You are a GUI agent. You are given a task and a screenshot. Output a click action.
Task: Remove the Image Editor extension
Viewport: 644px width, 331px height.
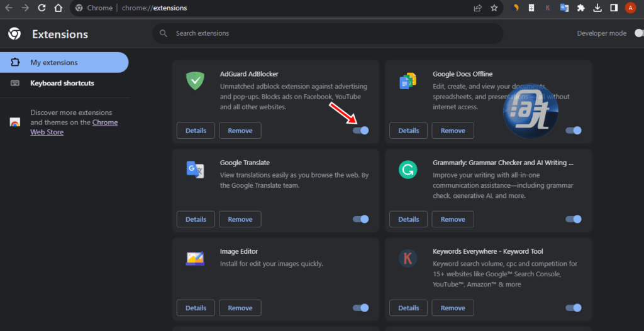pos(240,308)
